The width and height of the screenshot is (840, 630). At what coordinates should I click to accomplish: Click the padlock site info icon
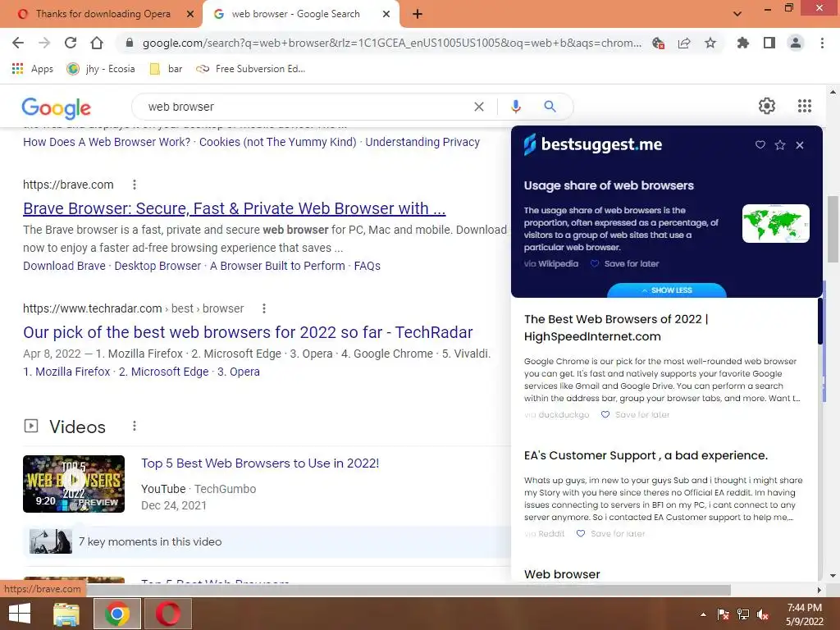pos(129,43)
